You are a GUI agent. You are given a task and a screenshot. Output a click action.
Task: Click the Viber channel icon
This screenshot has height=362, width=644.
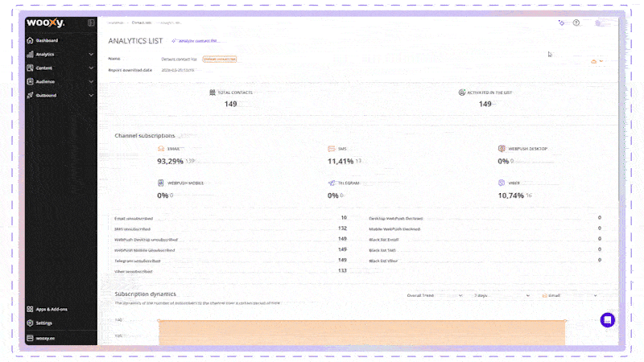tap(502, 183)
